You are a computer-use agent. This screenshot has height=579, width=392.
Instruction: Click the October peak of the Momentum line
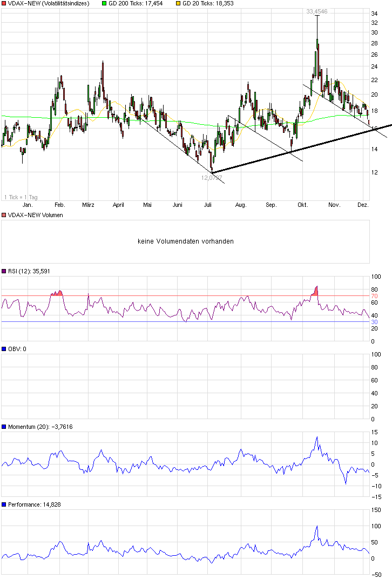point(317,438)
